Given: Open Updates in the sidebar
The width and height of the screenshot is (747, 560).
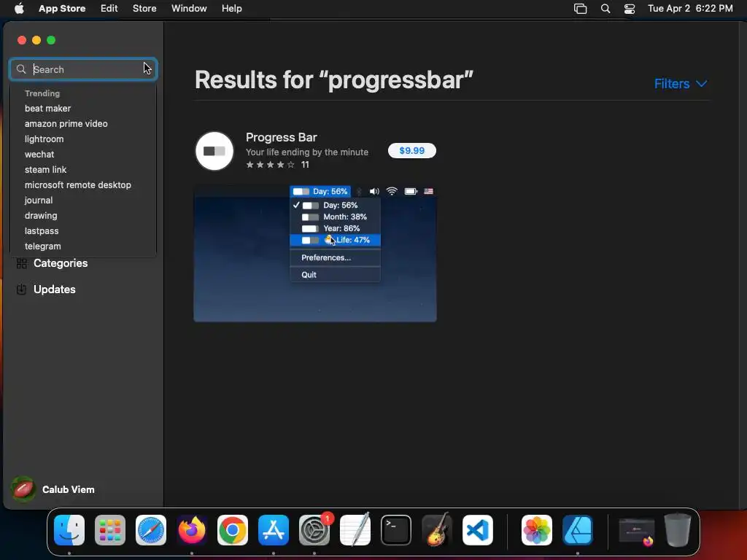Looking at the screenshot, I should 54,289.
